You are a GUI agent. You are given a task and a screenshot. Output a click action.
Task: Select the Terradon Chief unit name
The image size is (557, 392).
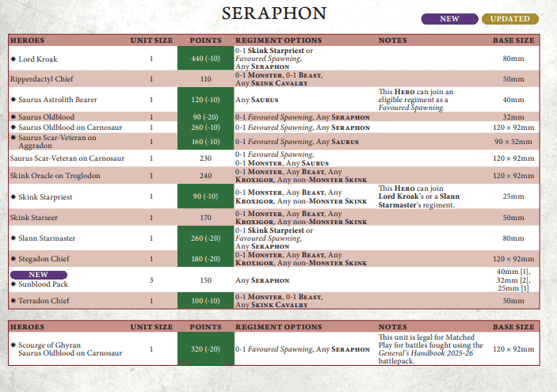coord(44,301)
